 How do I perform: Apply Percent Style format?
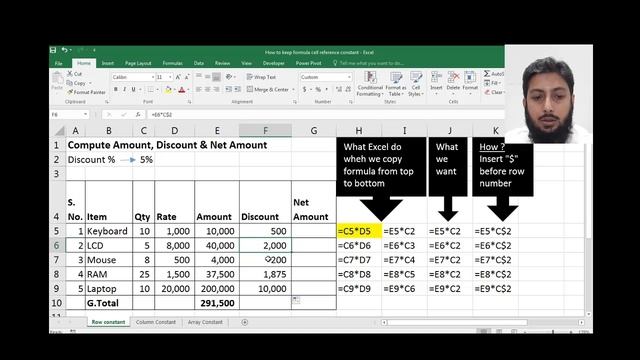point(318,89)
